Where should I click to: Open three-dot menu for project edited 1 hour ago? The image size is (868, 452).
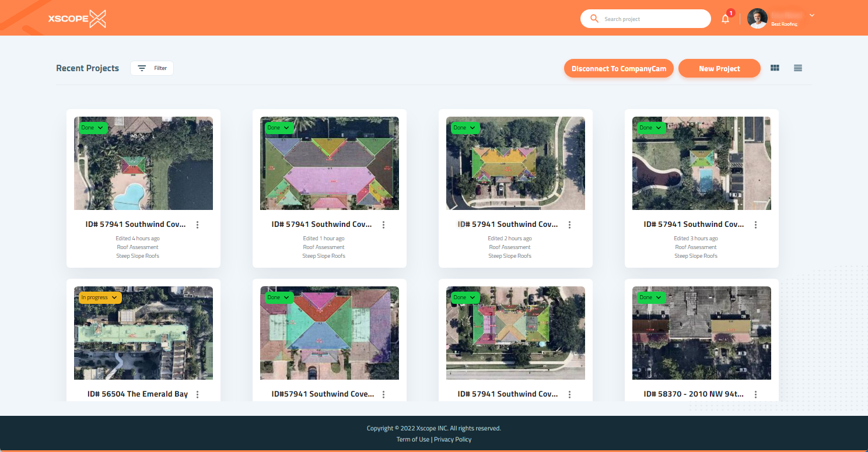(384, 225)
